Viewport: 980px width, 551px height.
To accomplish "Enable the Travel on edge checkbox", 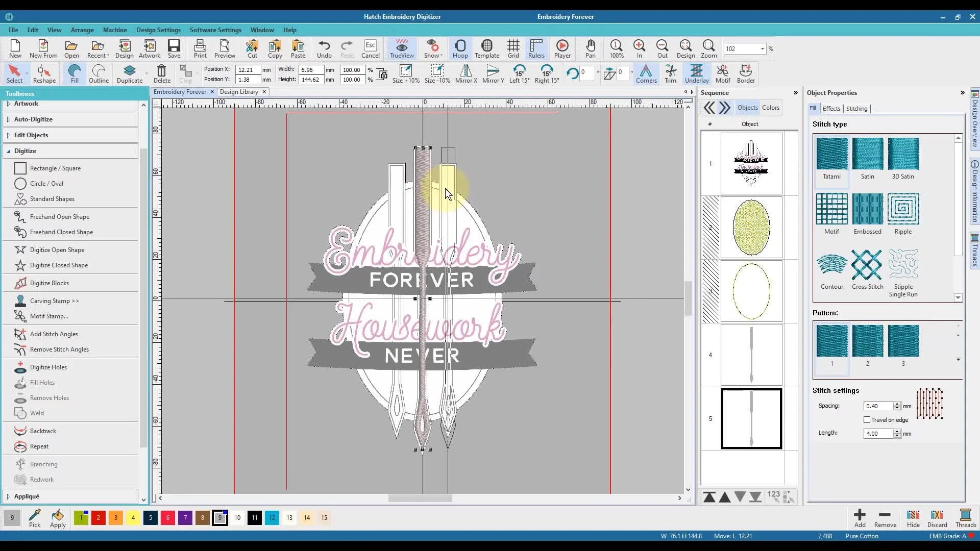I will tap(867, 419).
